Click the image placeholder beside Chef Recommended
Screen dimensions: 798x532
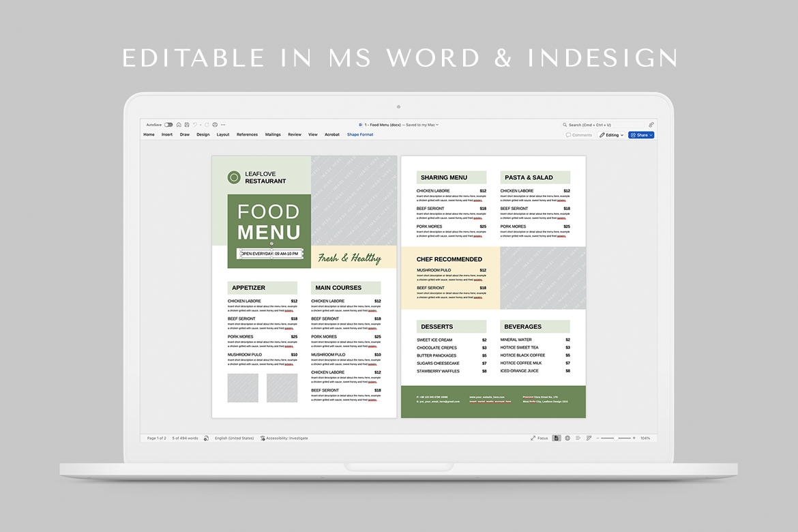(543, 278)
